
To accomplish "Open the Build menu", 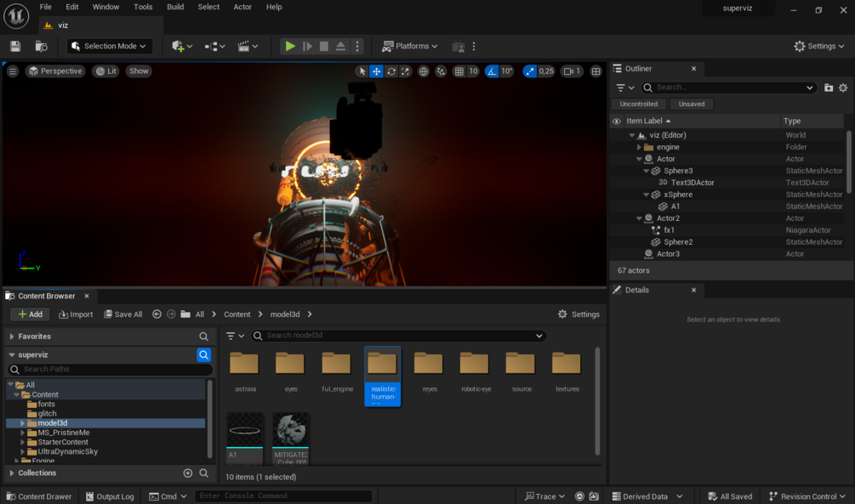I will pos(175,7).
